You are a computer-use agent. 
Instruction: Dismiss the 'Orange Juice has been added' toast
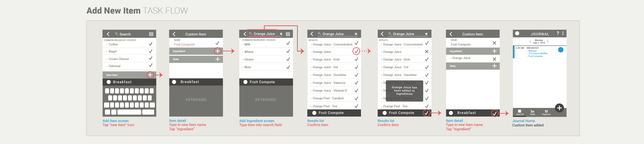pyautogui.click(x=404, y=91)
